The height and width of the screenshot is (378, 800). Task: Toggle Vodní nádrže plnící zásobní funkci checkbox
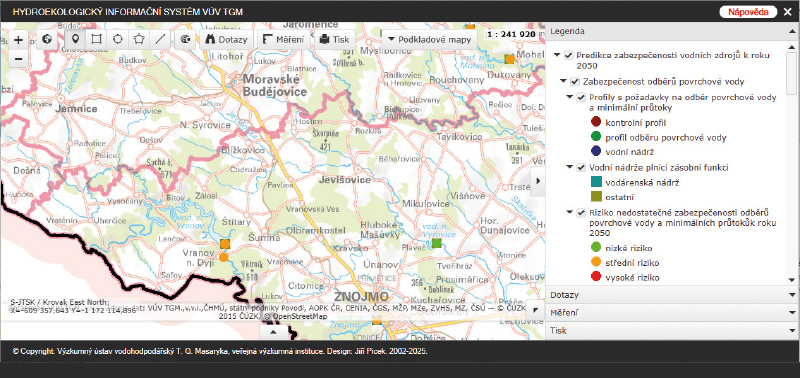(581, 167)
